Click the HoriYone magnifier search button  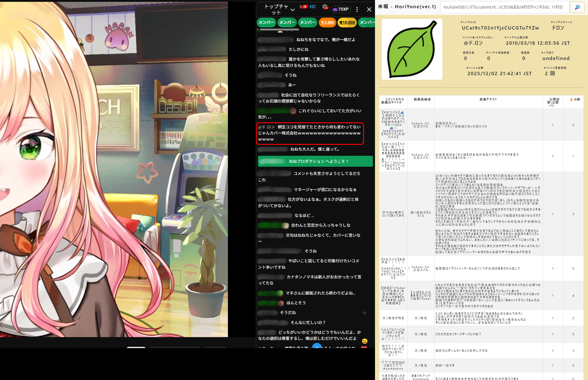pos(577,7)
